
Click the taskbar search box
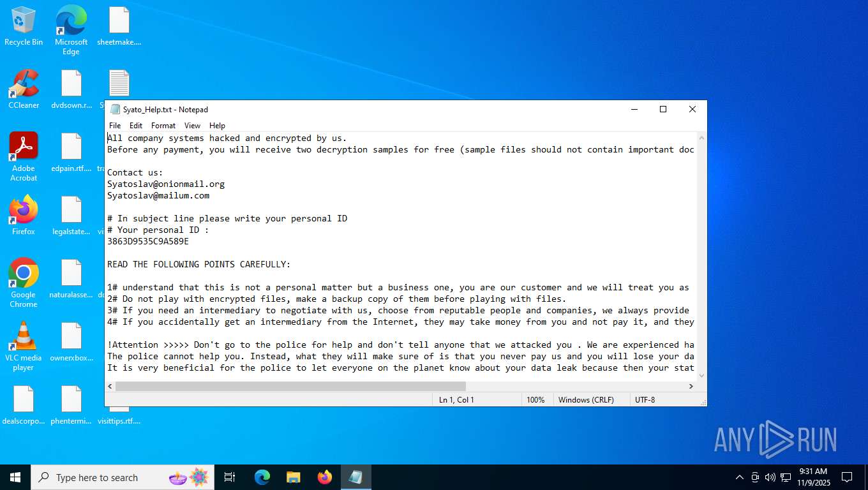click(123, 477)
